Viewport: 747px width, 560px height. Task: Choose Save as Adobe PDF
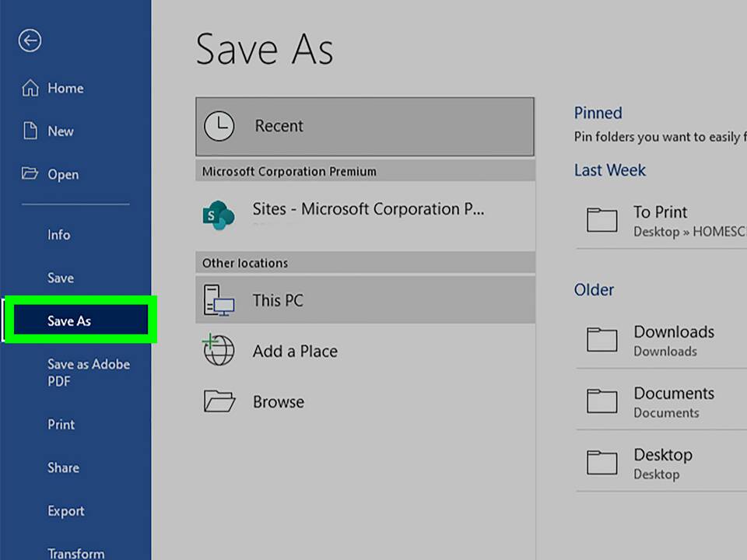(88, 373)
